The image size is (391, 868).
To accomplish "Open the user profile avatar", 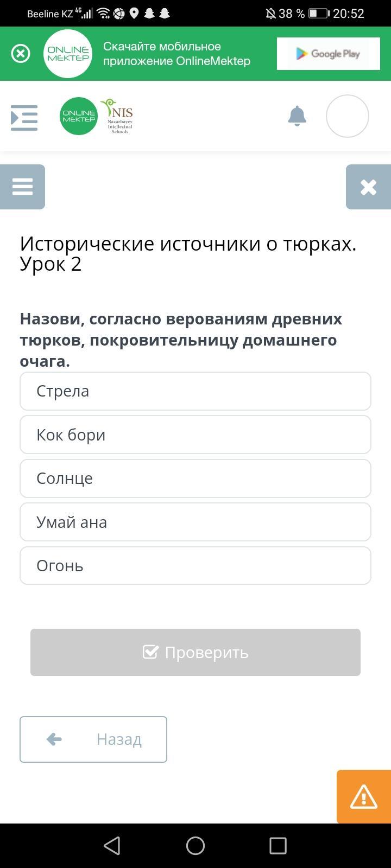I will coord(347,116).
